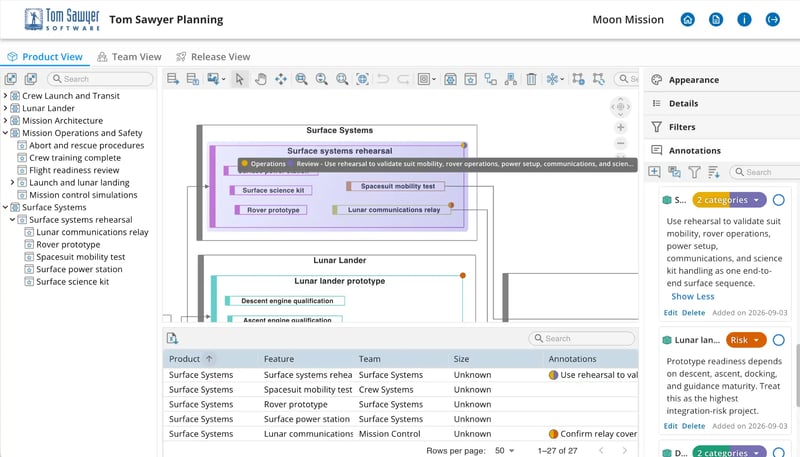Click the marquee zoom magnifier icon
800x457 pixels.
[301, 79]
